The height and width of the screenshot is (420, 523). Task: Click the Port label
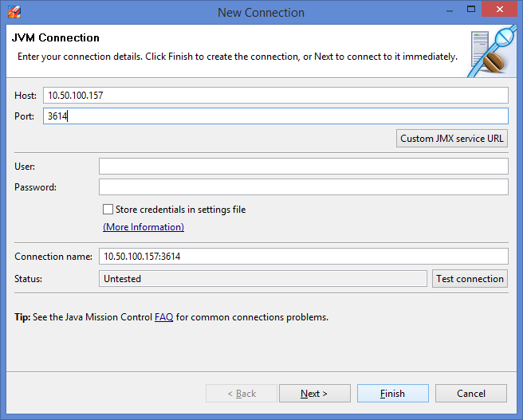[24, 116]
